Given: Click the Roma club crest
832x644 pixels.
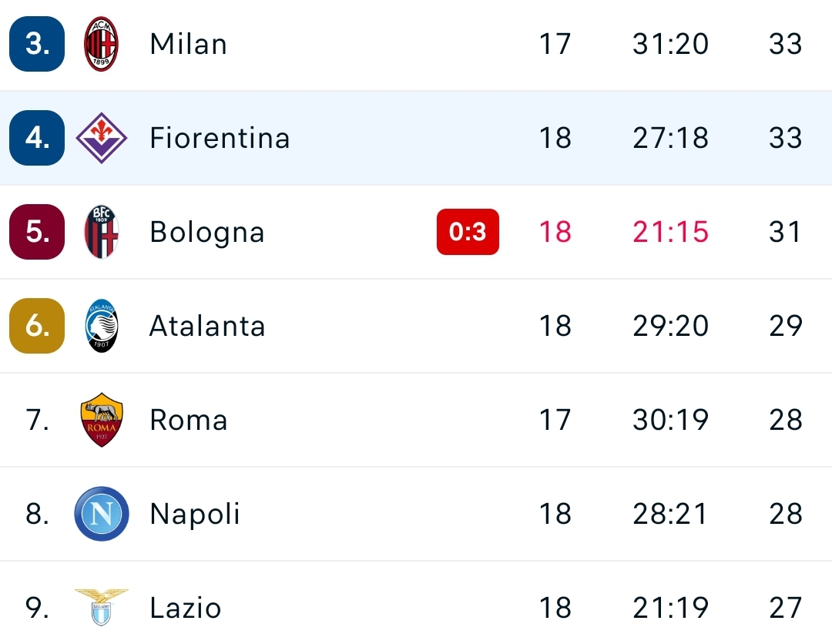Looking at the screenshot, I should coord(101,420).
